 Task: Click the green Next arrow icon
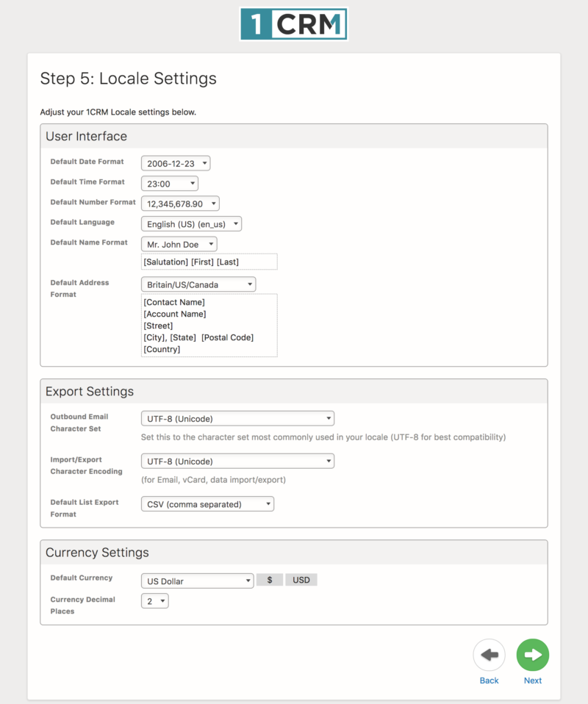[532, 655]
